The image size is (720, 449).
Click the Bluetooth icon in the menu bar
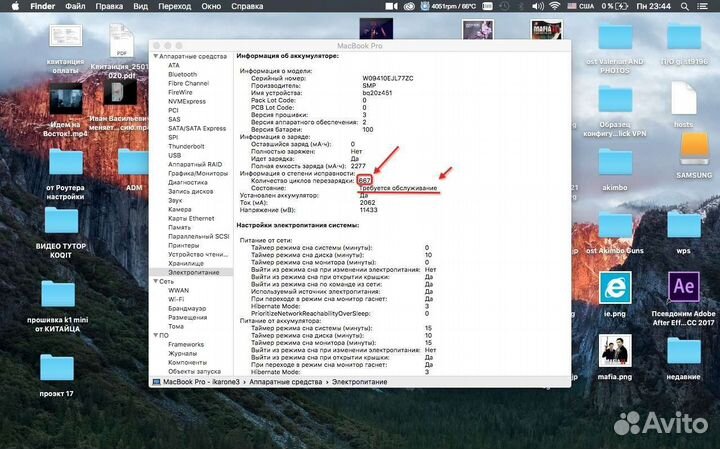[x=521, y=6]
